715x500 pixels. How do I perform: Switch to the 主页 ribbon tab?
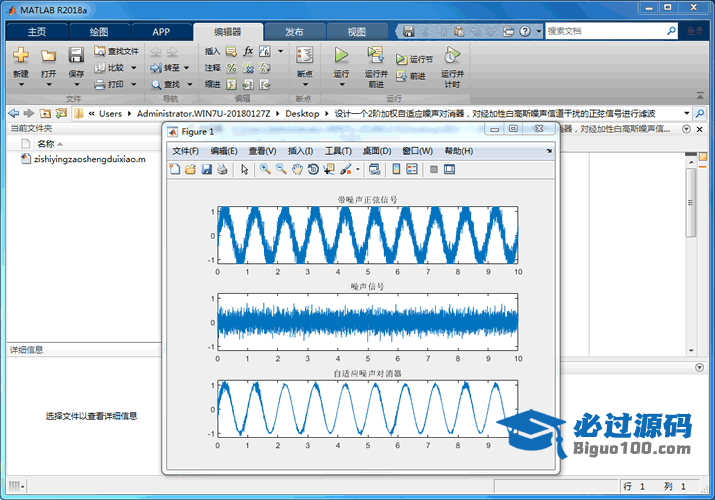[x=37, y=32]
